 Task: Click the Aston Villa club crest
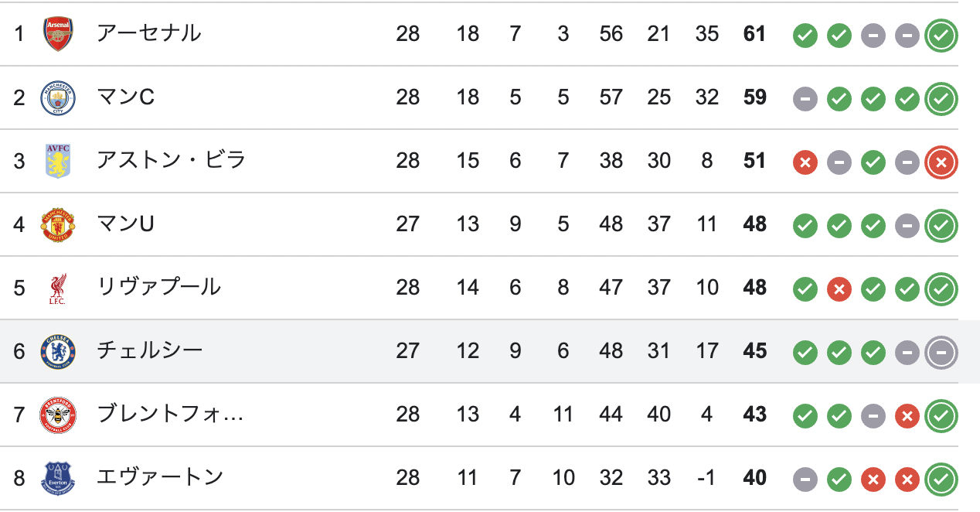point(58,161)
